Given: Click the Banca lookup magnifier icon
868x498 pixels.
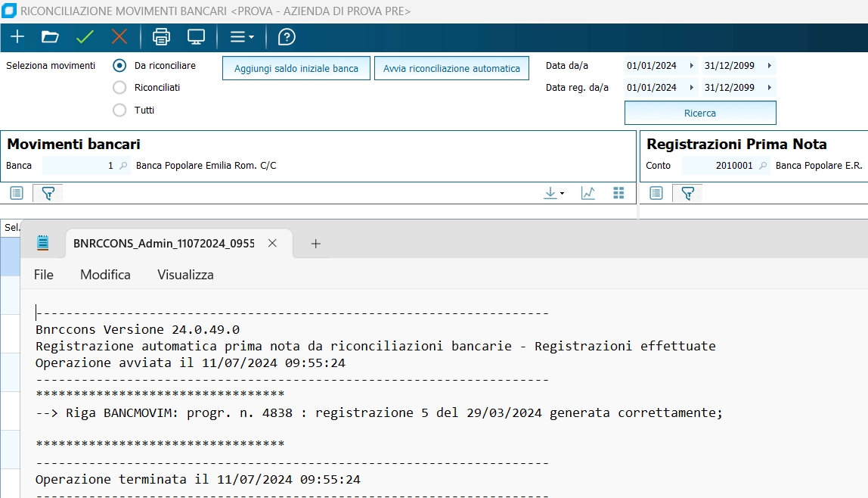Looking at the screenshot, I should click(x=123, y=166).
